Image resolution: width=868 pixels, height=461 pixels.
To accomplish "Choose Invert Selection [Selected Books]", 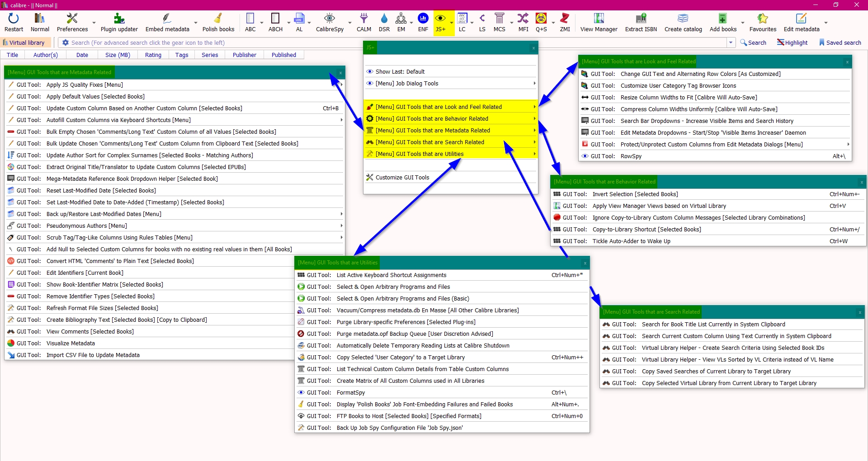I will pyautogui.click(x=708, y=194).
